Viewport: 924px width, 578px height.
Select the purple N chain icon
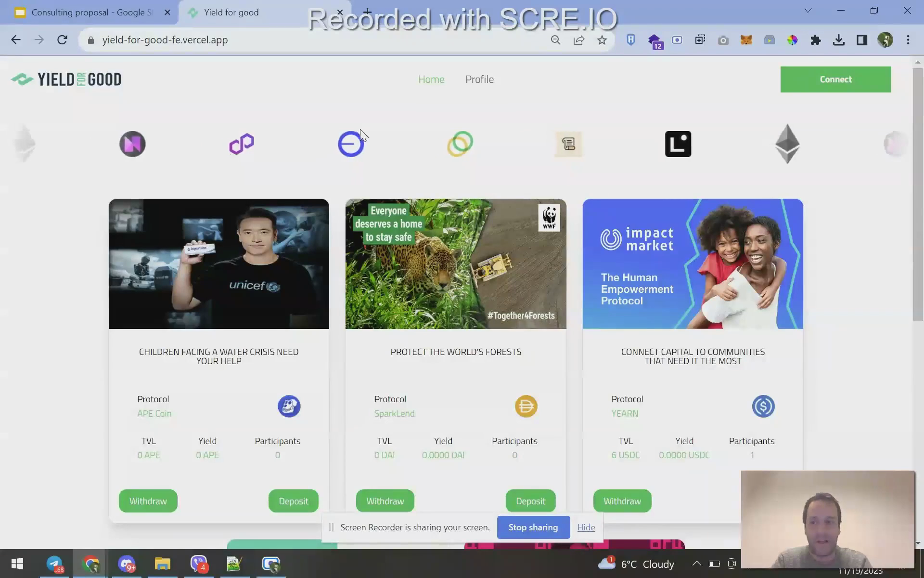pyautogui.click(x=132, y=144)
